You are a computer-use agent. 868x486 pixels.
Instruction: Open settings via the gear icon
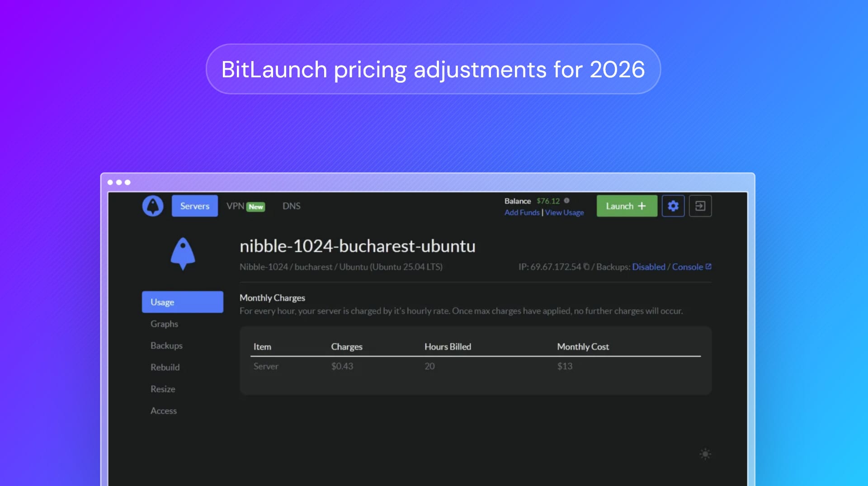pyautogui.click(x=673, y=206)
